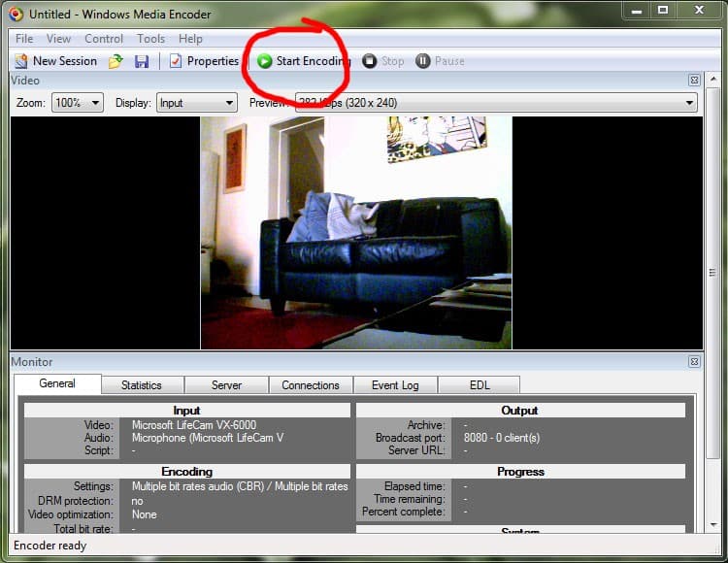Open the View menu
The image size is (728, 563).
pyautogui.click(x=58, y=39)
